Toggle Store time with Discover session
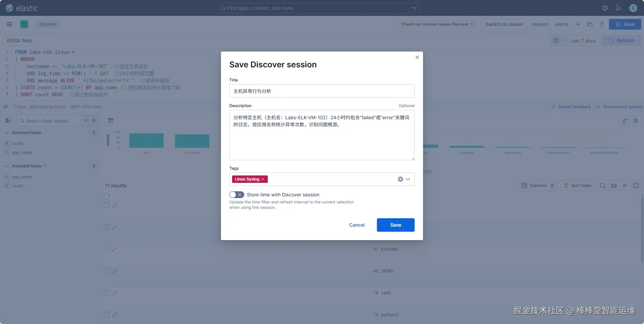 [x=236, y=195]
